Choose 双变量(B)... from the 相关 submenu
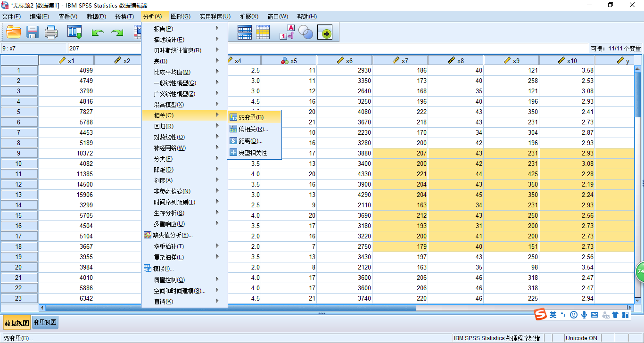644x343 pixels. pyautogui.click(x=255, y=117)
